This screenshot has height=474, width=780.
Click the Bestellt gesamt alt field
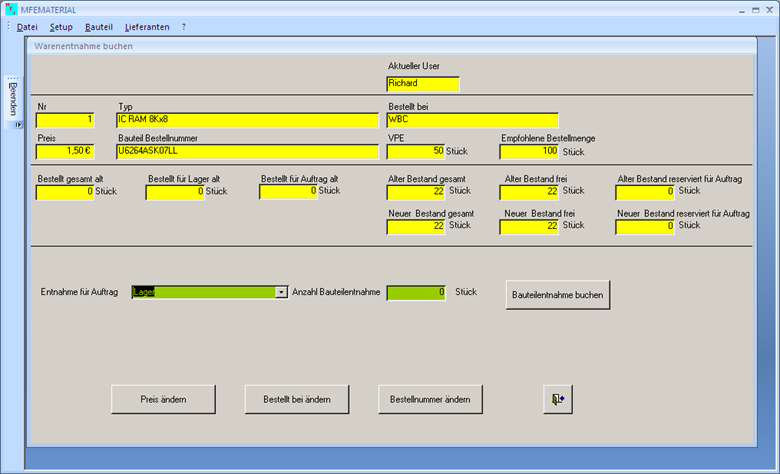tap(65, 192)
